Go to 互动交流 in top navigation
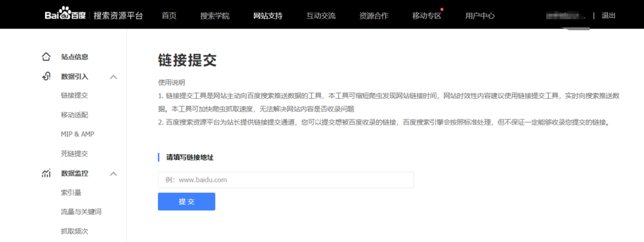This screenshot has height=242, width=644. [321, 16]
